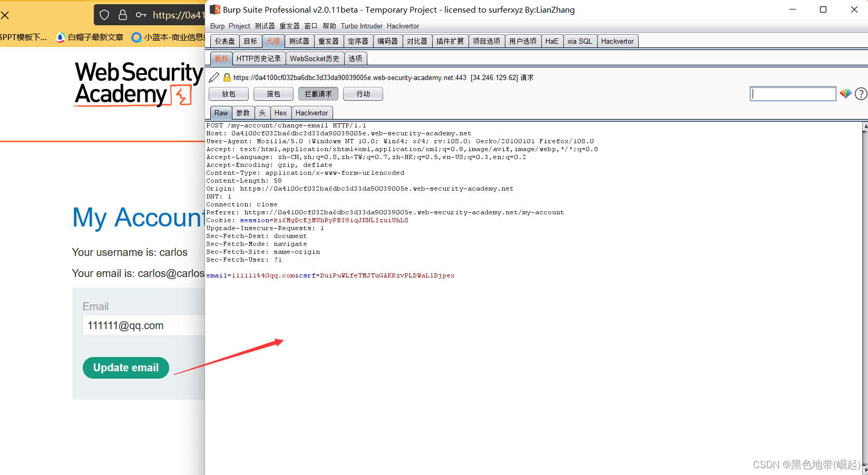The image size is (868, 475).
Task: Switch to the Hackvertor main tab
Action: (617, 41)
